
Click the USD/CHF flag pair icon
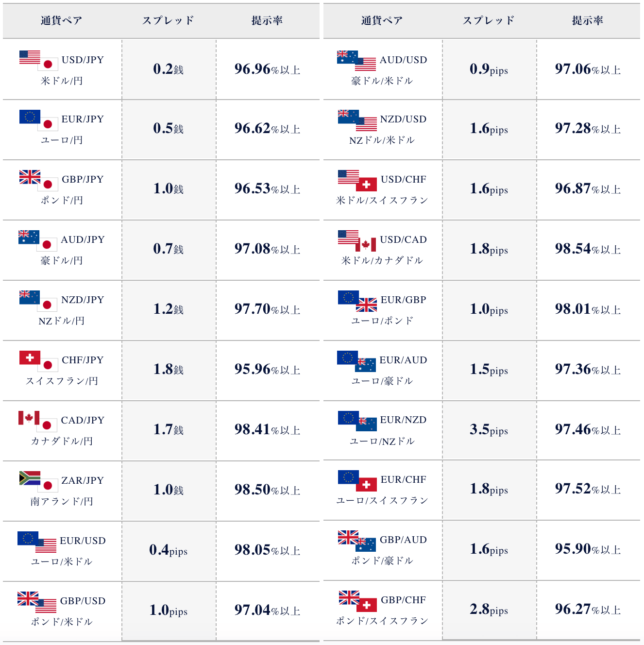tap(357, 181)
